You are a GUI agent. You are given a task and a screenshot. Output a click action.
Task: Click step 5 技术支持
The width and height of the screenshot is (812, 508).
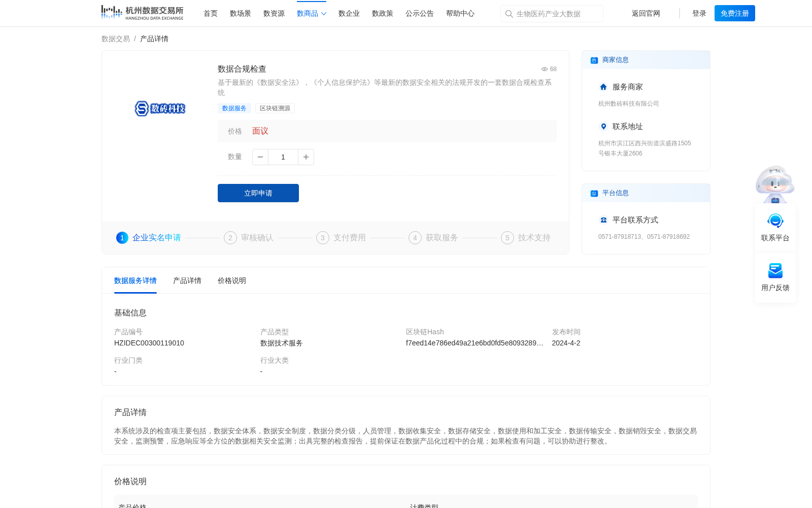[526, 238]
